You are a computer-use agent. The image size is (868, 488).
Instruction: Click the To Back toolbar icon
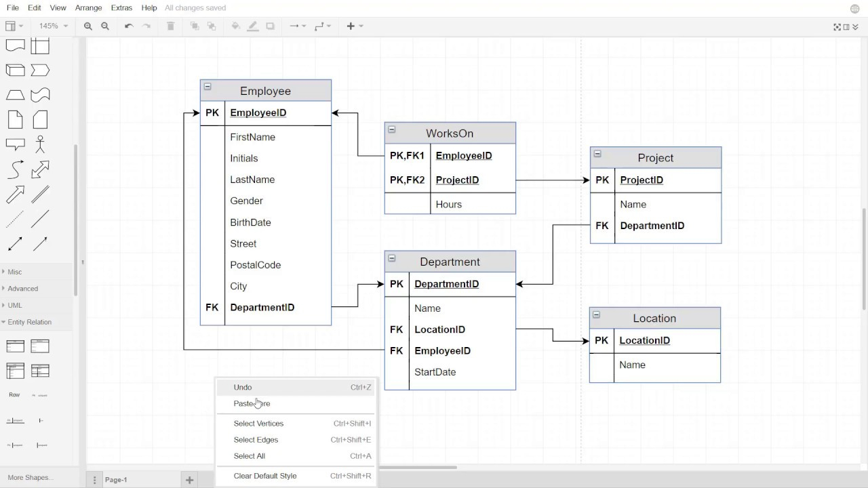point(212,26)
